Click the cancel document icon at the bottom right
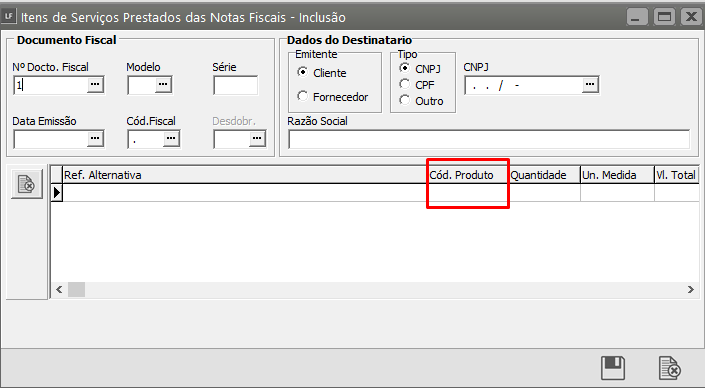Screen dimensions: 705x388 pyautogui.click(x=669, y=368)
